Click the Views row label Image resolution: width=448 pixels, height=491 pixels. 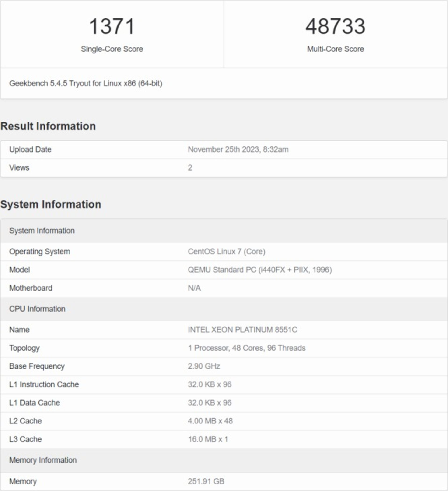click(19, 167)
